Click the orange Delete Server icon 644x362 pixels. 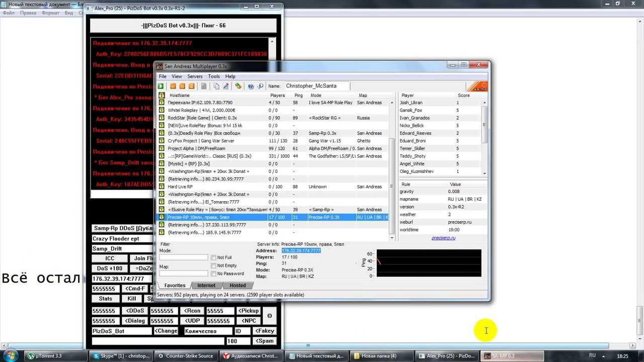(183, 86)
